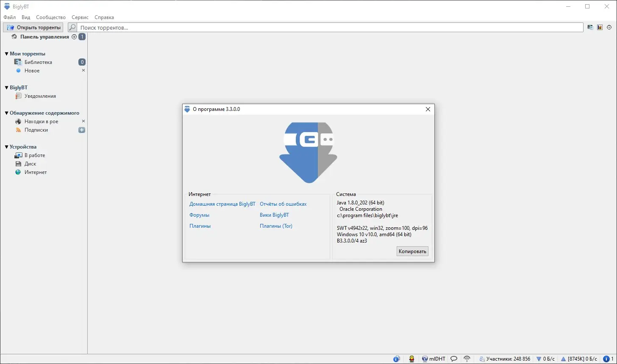Collapse the Устройства section
Screen dimensions: 617x364
[x=6, y=147]
